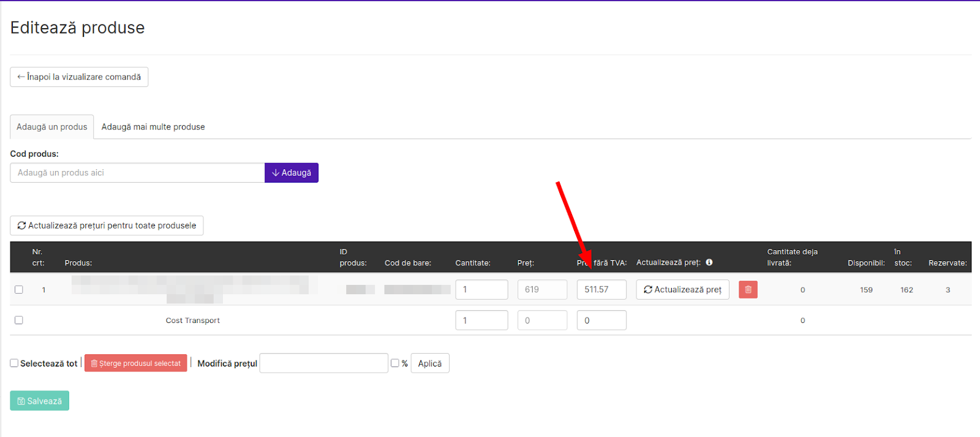This screenshot has height=437, width=980.
Task: Click the Modifică prețul text field
Action: coord(323,363)
